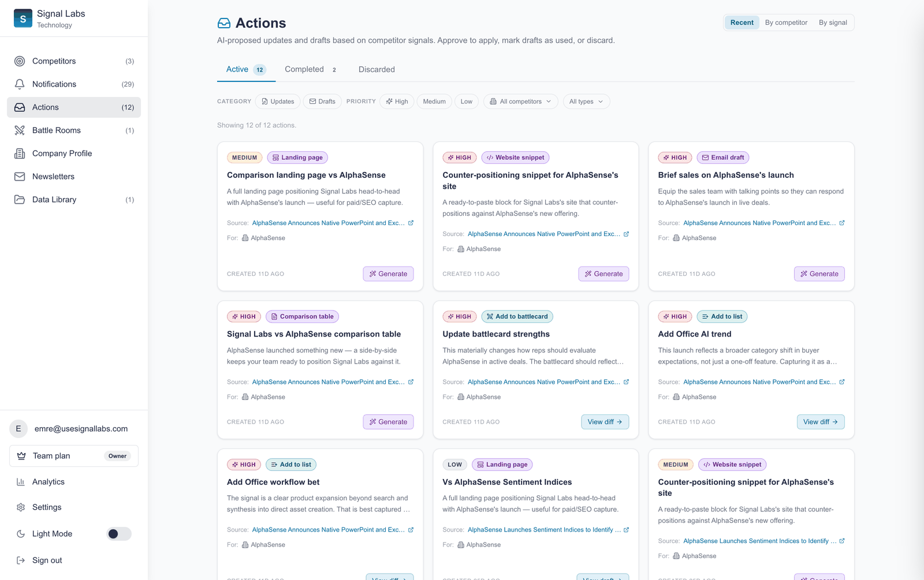
Task: Click the Add to list tag on Office AI trend
Action: point(722,317)
